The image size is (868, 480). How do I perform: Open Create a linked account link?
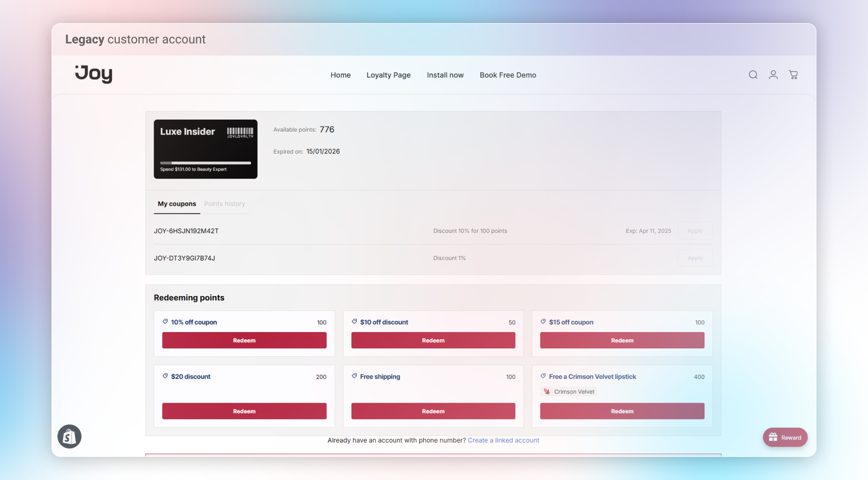503,440
